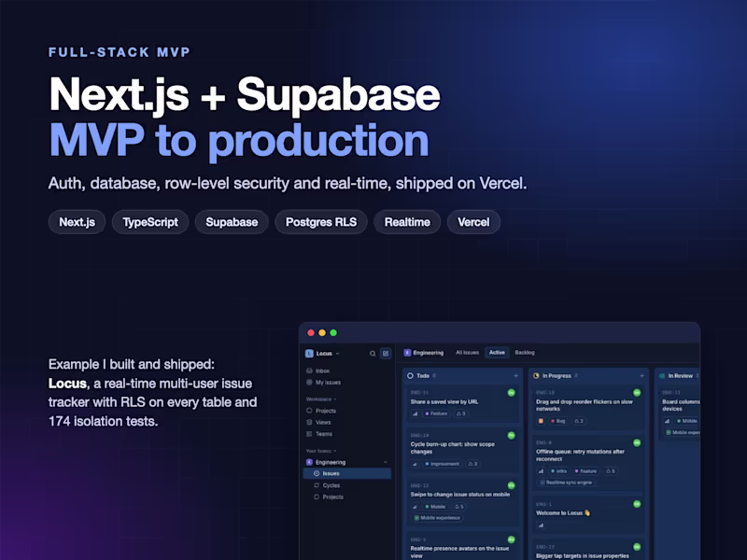Image resolution: width=747 pixels, height=560 pixels.
Task: Open Teams in the sidebar
Action: [323, 433]
